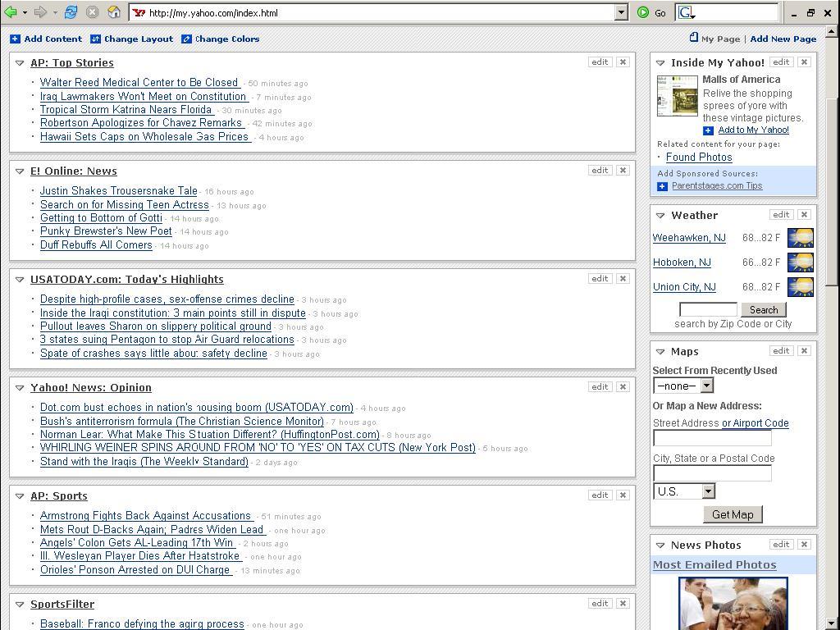Click the plus icon beside Add to My Yahoo!
Screen dimensions: 840x630
(708, 130)
